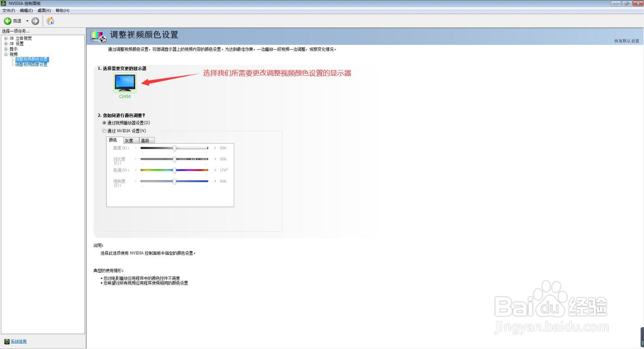The height and width of the screenshot is (349, 644).
Task: Select 调整视频图像设置 in the task tree
Action: 31,64
